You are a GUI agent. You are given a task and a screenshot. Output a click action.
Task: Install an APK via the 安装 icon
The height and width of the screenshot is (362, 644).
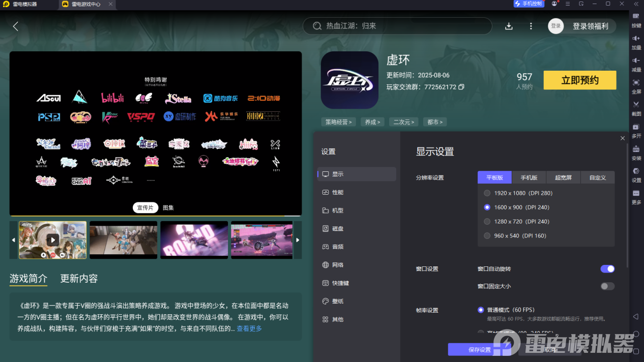click(x=636, y=152)
